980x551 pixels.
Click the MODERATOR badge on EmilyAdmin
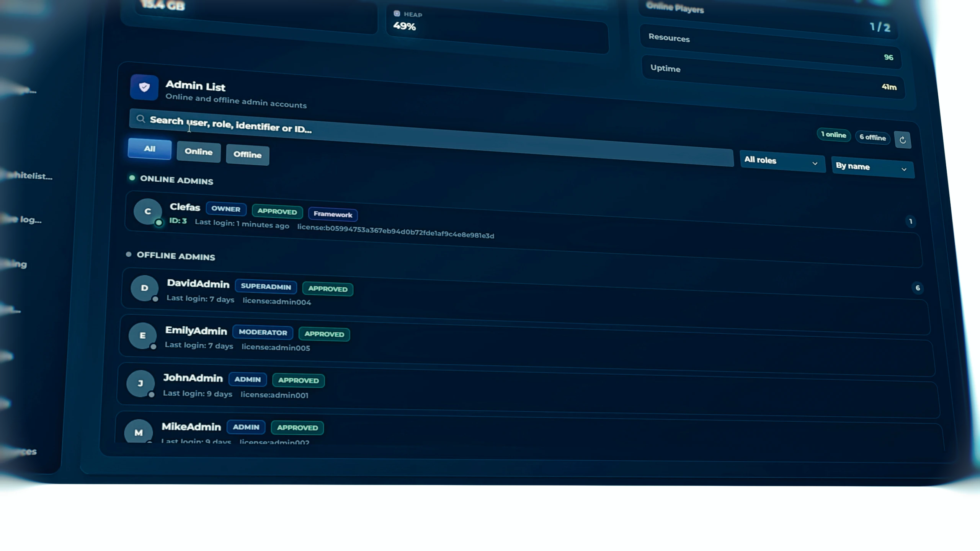click(263, 333)
